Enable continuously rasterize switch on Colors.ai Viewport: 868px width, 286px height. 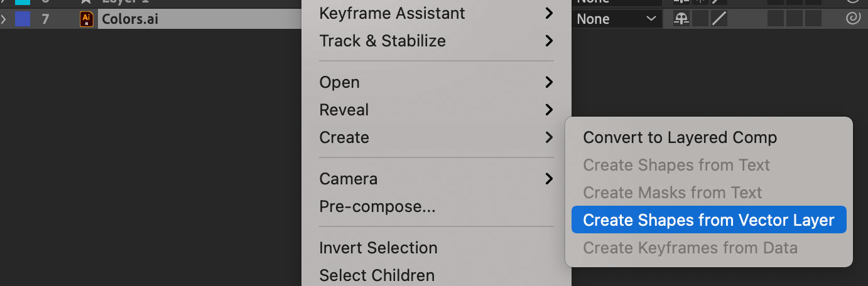point(700,19)
